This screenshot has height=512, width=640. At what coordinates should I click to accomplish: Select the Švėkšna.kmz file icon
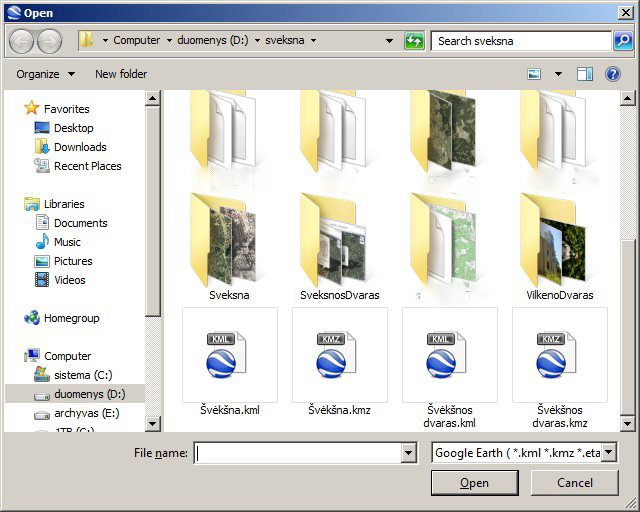[339, 355]
